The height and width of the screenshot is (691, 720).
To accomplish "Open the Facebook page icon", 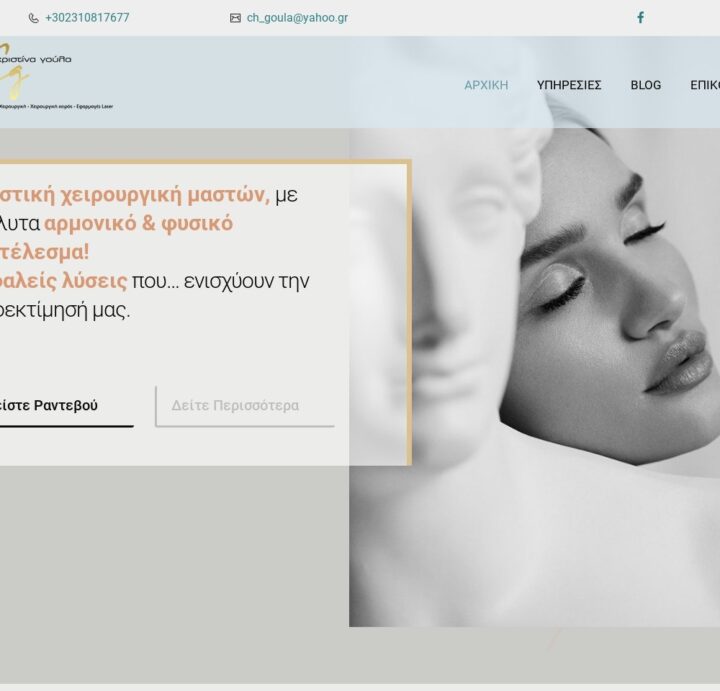I will tap(640, 18).
